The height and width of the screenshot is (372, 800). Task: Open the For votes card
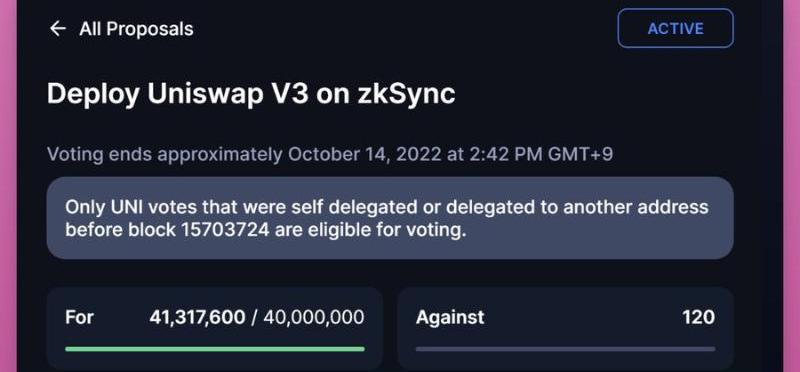(x=215, y=328)
